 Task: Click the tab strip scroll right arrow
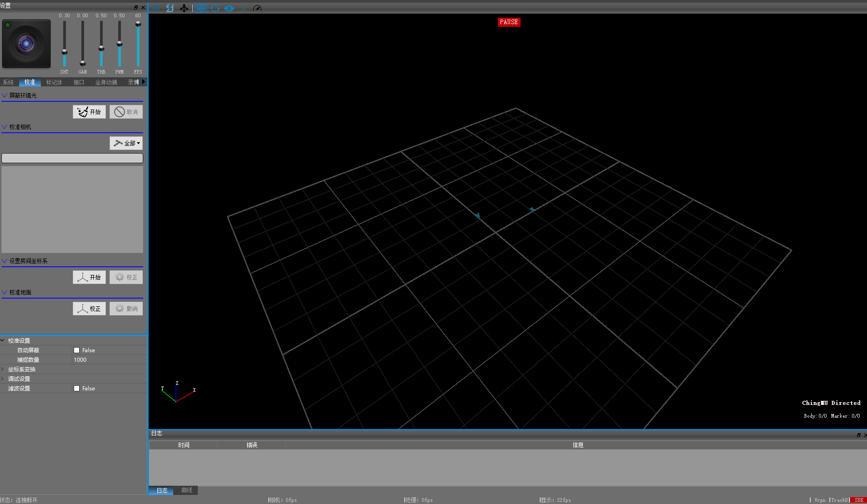144,82
